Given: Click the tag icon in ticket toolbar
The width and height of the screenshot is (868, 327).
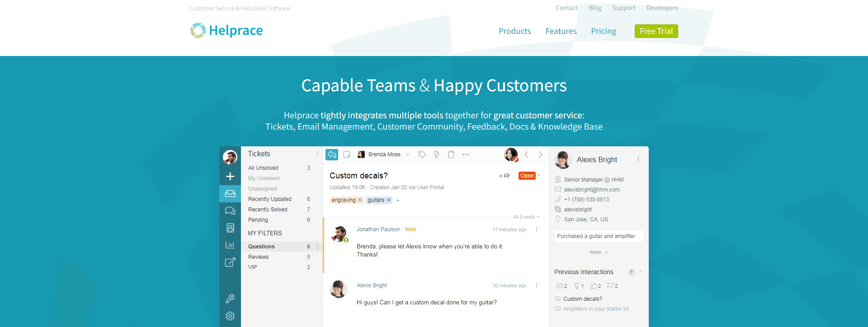Looking at the screenshot, I should pos(422,154).
